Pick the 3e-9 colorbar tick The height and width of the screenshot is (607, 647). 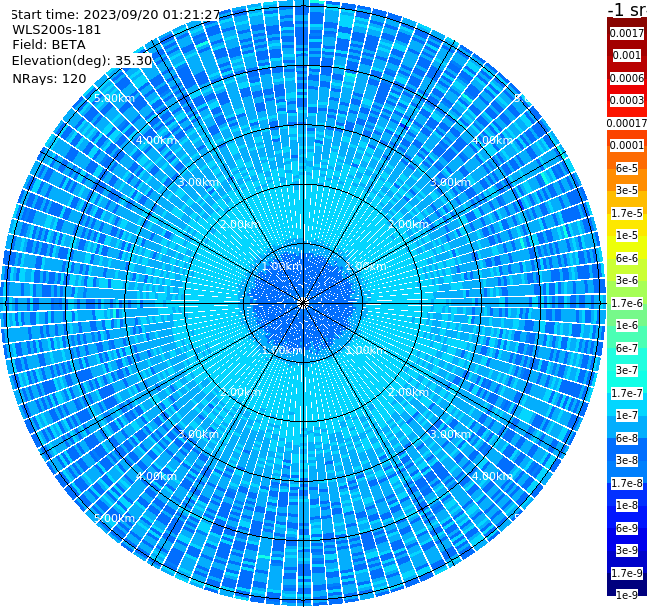627,550
